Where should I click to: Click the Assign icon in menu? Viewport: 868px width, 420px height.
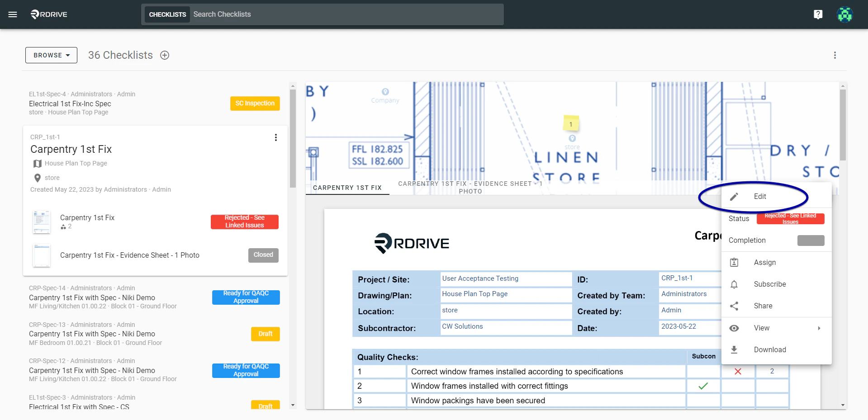click(734, 262)
